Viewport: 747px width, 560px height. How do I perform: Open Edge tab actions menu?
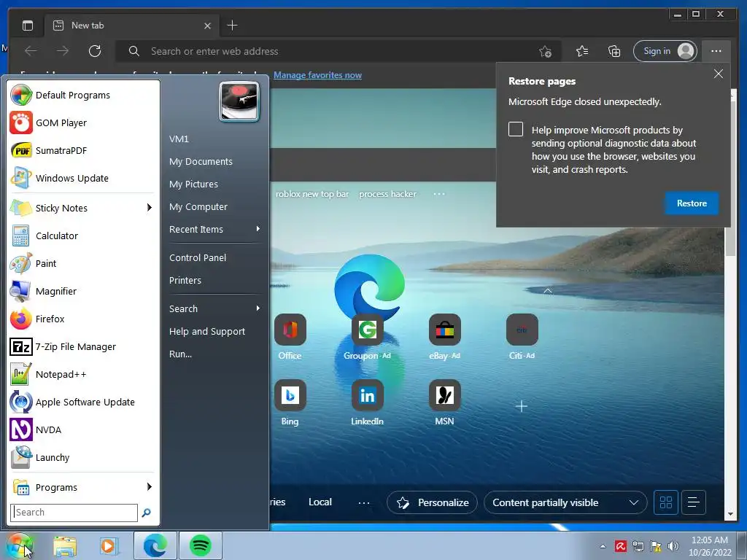(x=28, y=26)
